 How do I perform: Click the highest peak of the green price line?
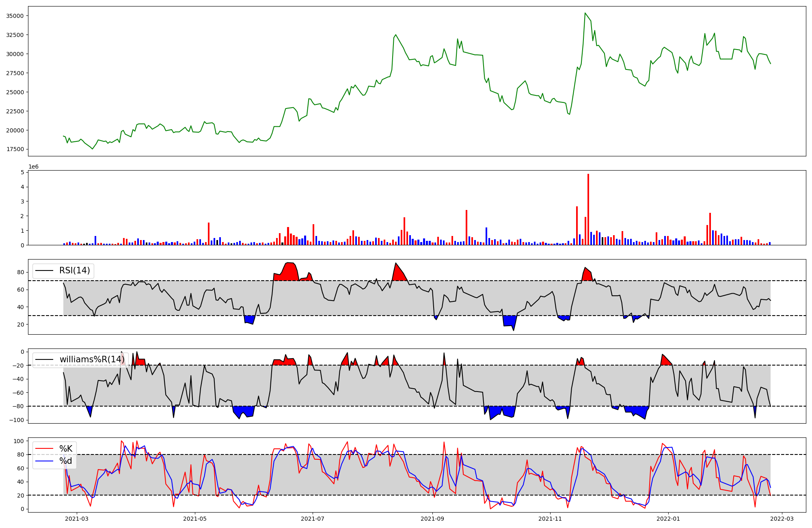tap(585, 13)
